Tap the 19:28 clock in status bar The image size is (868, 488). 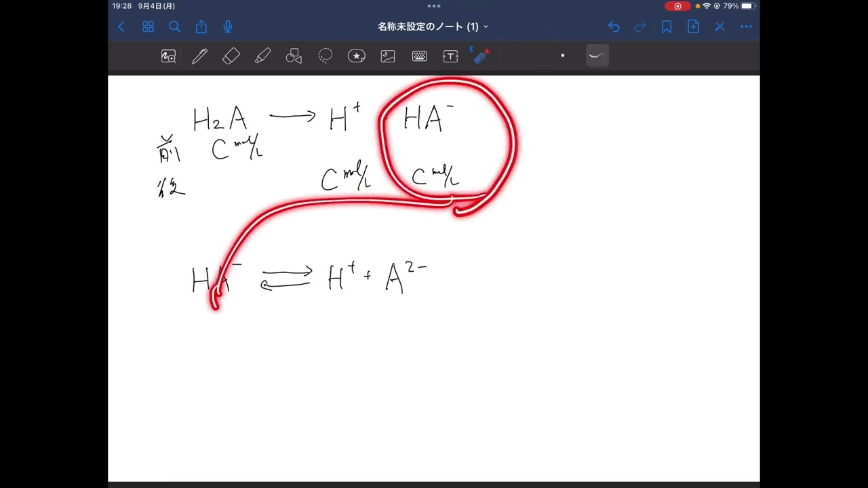pos(122,6)
